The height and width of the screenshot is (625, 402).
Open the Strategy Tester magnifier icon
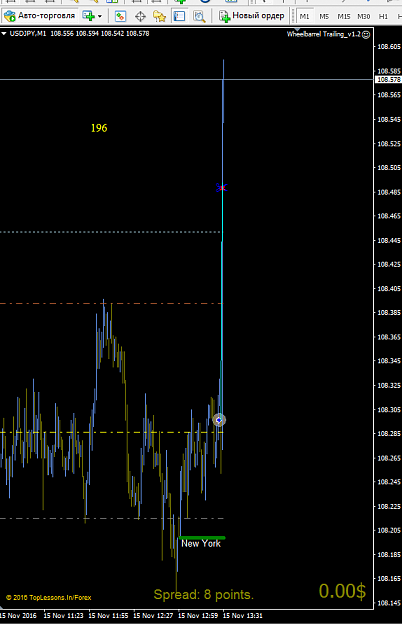199,16
